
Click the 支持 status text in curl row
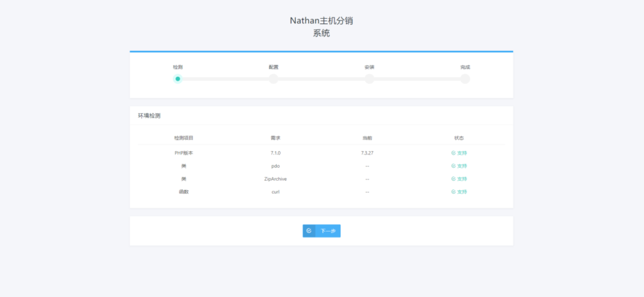point(462,192)
